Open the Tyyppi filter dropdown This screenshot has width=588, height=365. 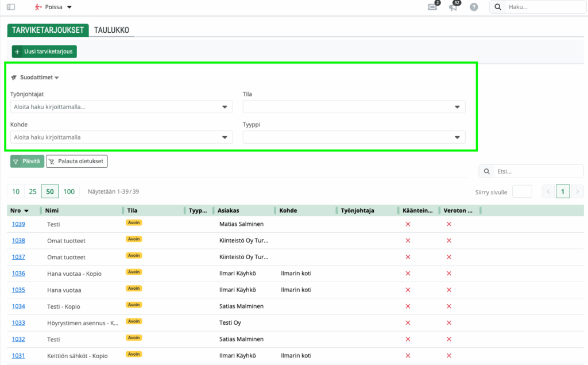click(457, 137)
